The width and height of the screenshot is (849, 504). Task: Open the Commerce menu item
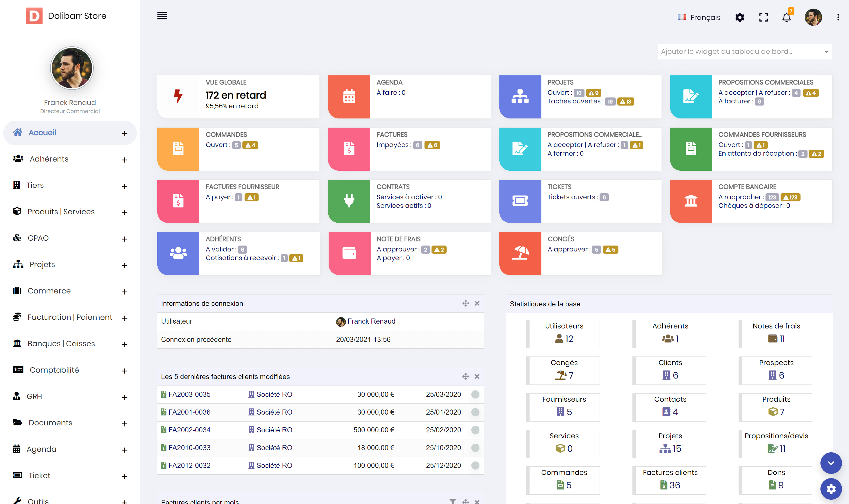(x=49, y=291)
